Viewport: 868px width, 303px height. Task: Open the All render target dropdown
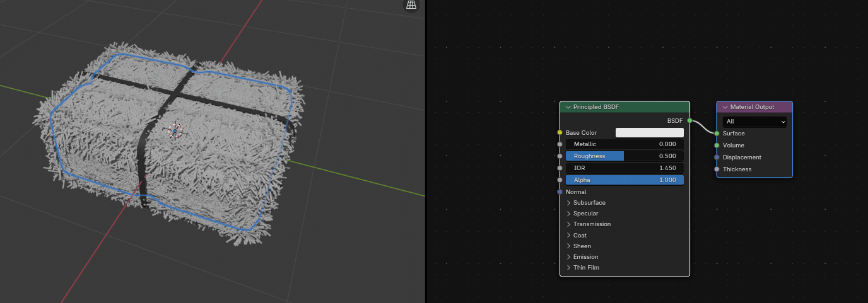755,122
